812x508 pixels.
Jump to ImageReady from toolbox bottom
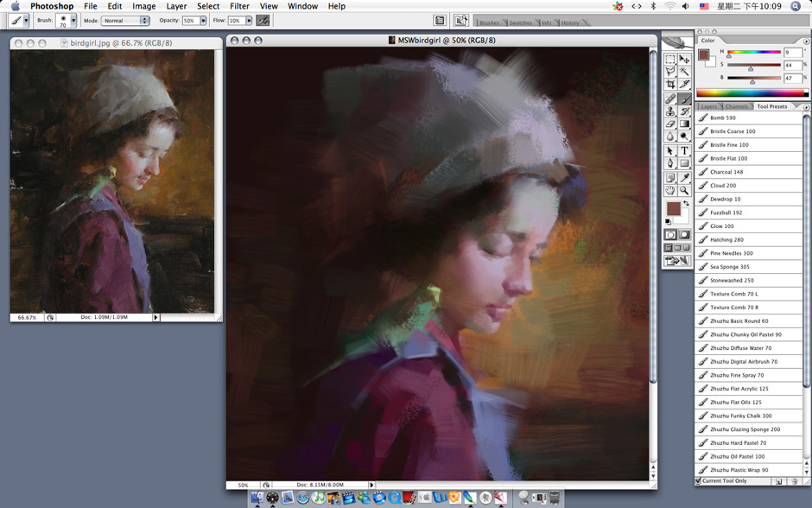pos(677,260)
